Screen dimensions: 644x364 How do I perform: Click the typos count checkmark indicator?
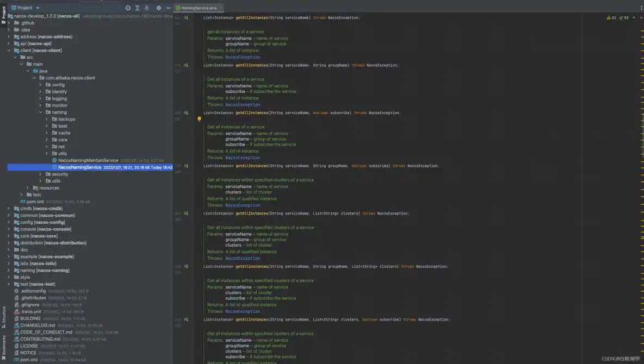click(x=623, y=17)
